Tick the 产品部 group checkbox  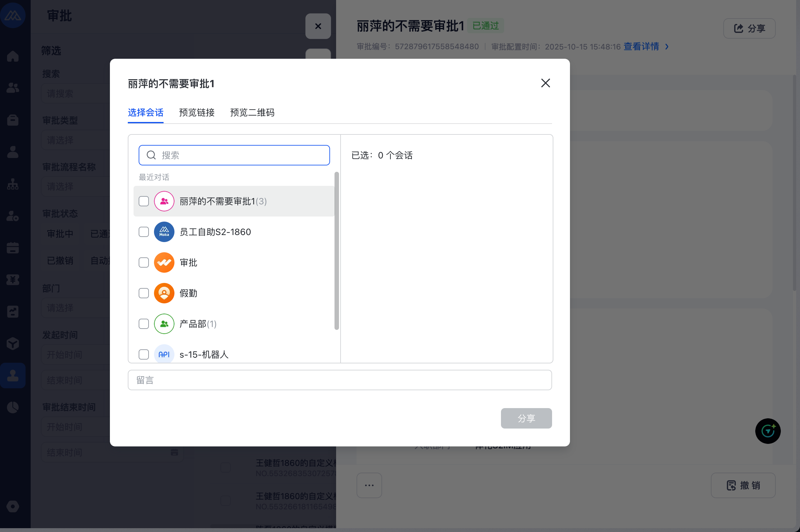point(143,324)
